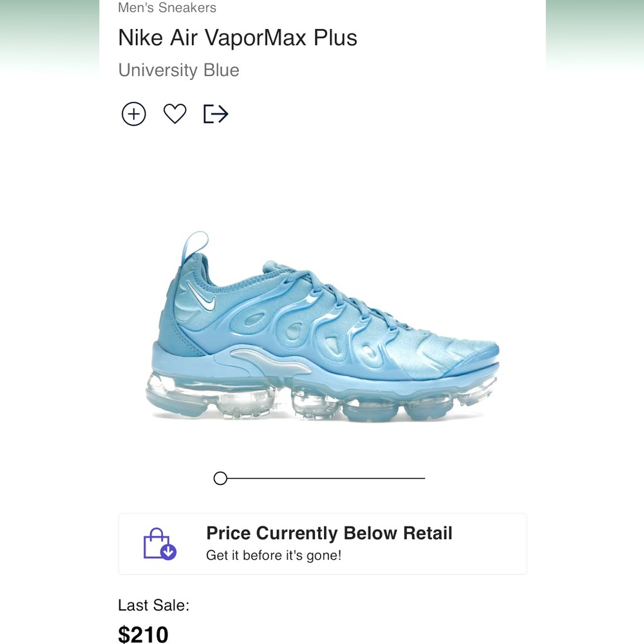Click the add to collection plus icon

tap(133, 114)
